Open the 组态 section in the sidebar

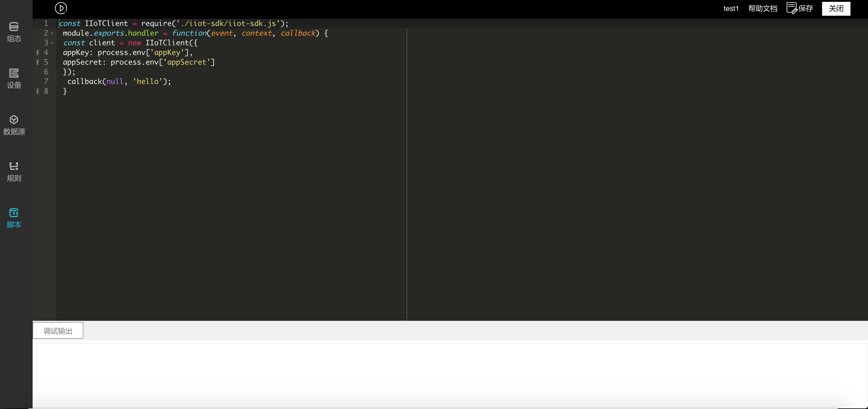14,32
